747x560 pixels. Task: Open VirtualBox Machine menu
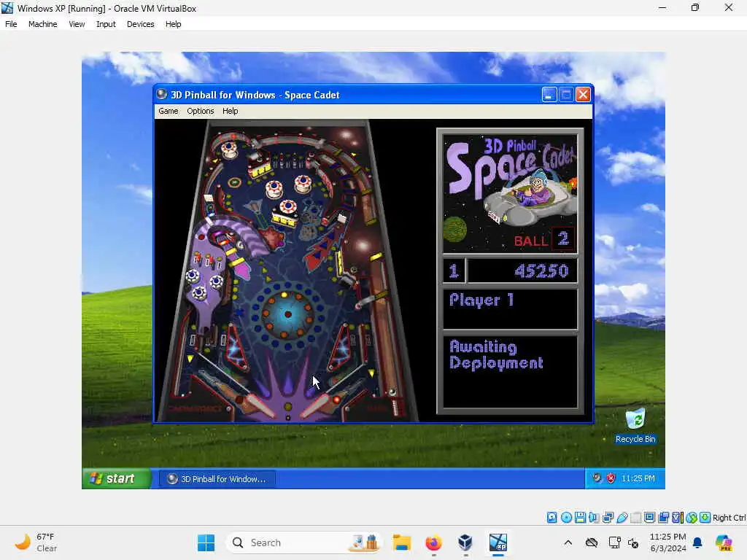42,24
